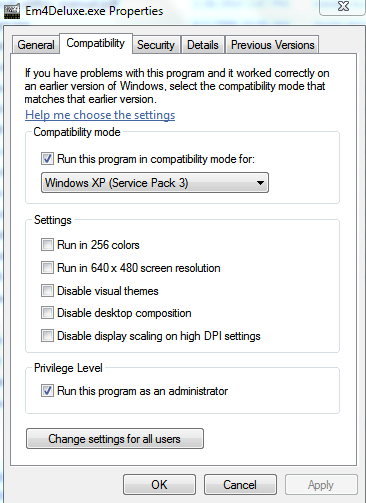
Task: Click Change settings for all users button
Action: tap(115, 439)
